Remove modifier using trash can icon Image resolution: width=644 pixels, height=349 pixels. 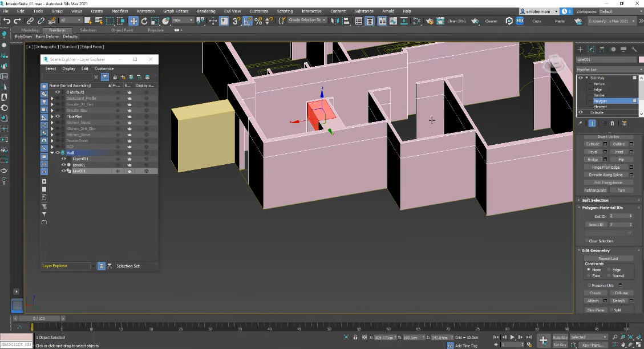(613, 123)
